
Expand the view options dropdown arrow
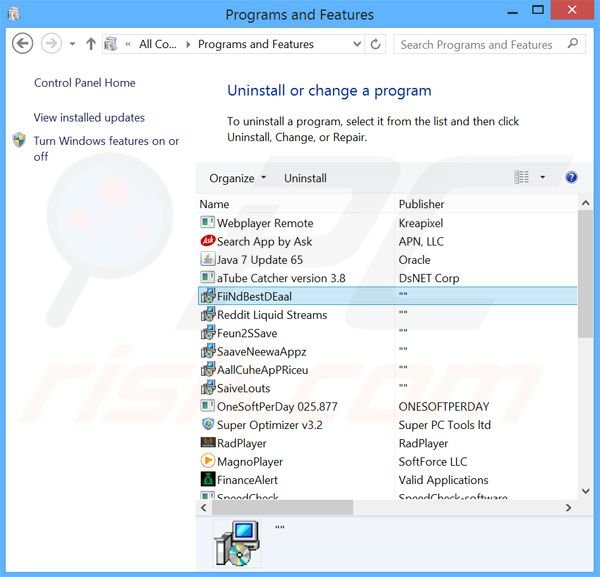coord(542,177)
